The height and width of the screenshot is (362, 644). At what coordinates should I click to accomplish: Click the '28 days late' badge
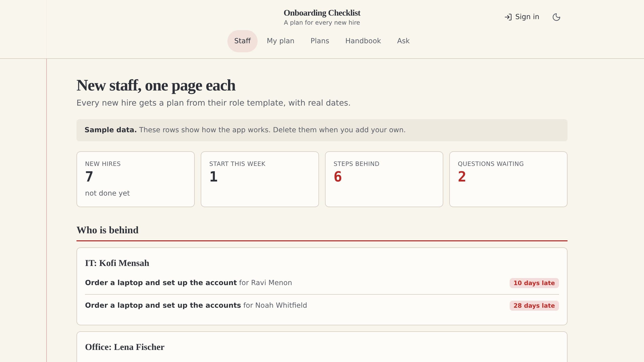[534, 306]
